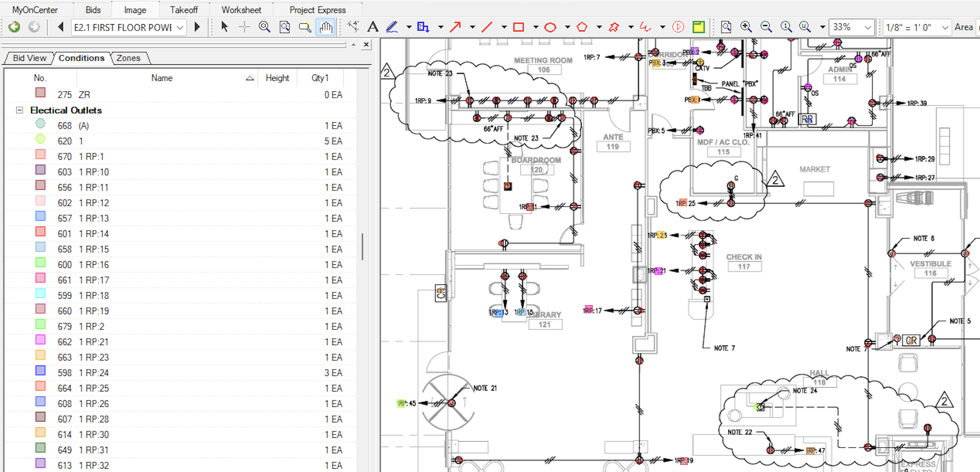The width and height of the screenshot is (980, 472).
Task: Click the Zoom In magnifier icon
Action: click(746, 26)
